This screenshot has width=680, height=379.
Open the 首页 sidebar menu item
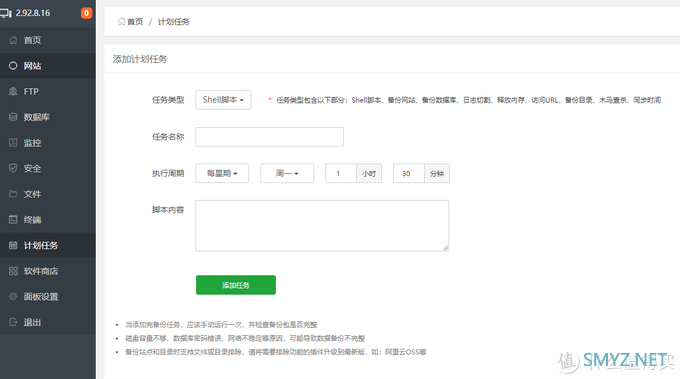48,40
